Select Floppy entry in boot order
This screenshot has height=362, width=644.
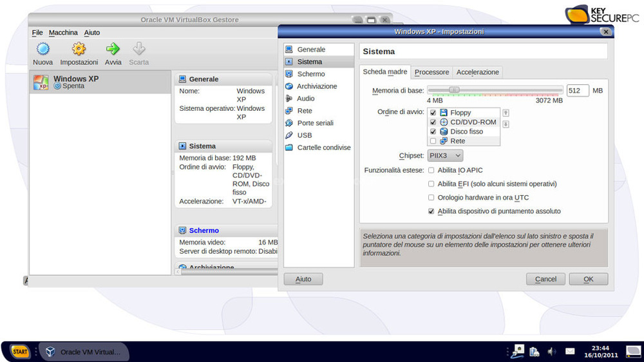[x=464, y=113]
